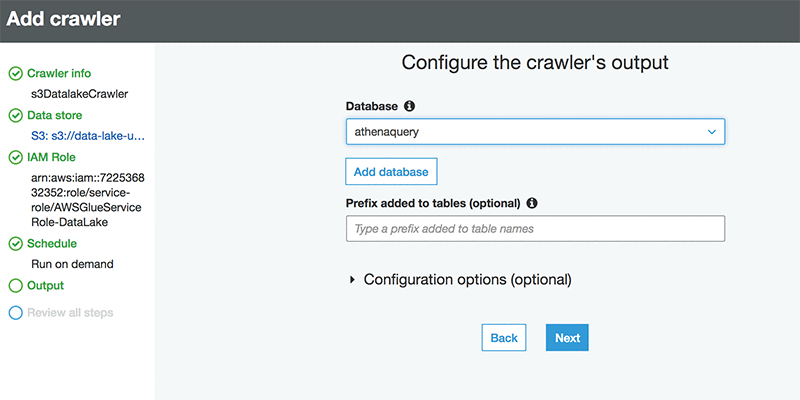This screenshot has width=800, height=400.
Task: Expand Configuration options (optional)
Action: [x=461, y=280]
